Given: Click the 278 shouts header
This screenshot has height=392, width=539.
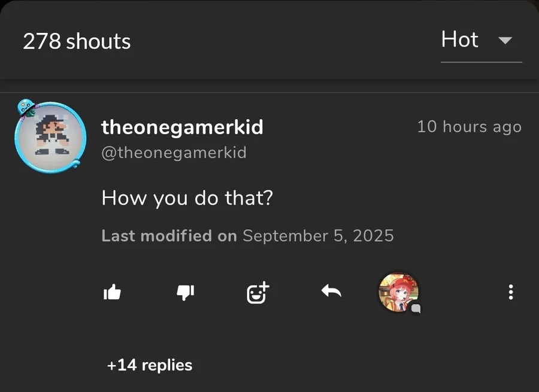Looking at the screenshot, I should click(77, 41).
